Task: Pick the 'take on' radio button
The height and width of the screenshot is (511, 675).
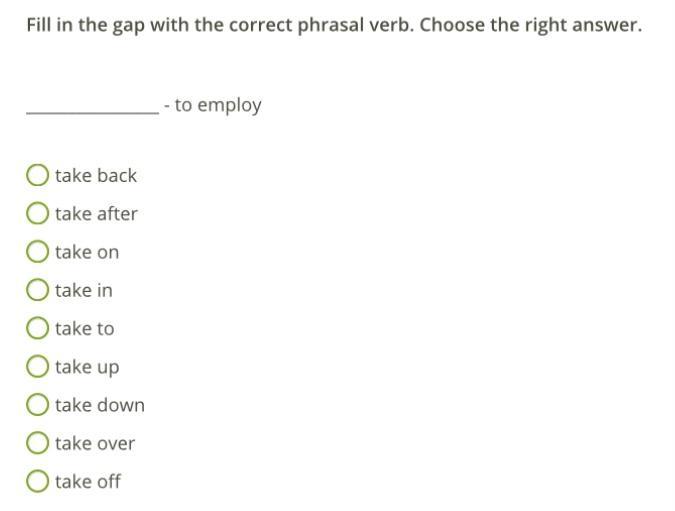Action: [37, 252]
